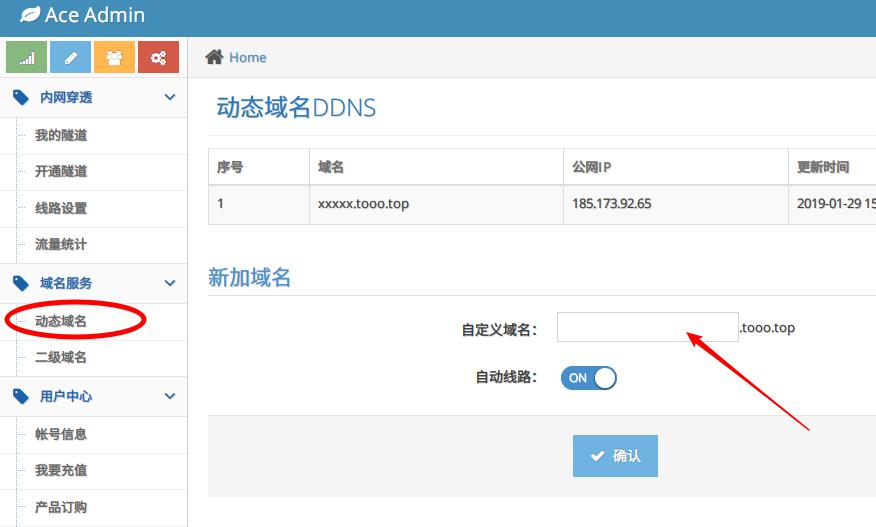Collapse the 内网穿透 section chevron

click(x=170, y=97)
